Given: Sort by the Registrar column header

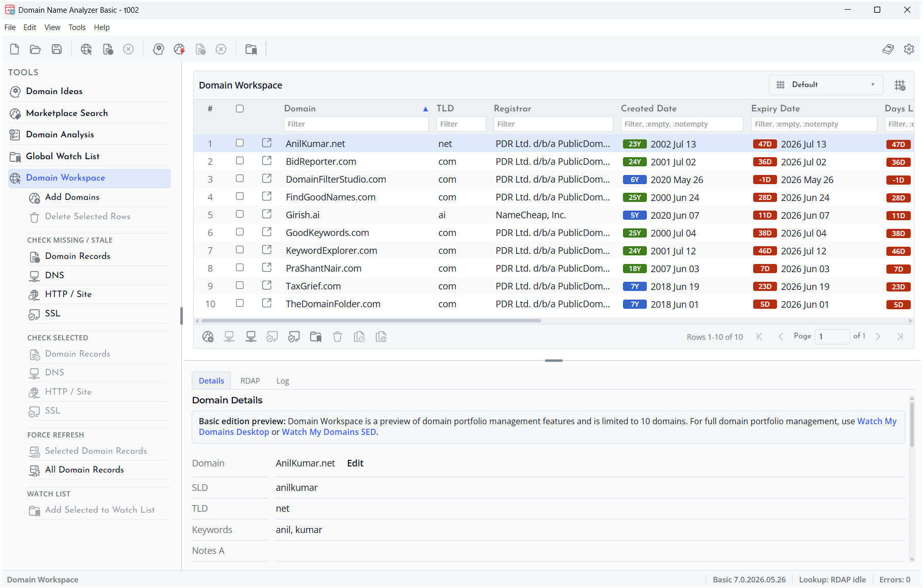Looking at the screenshot, I should [x=512, y=108].
